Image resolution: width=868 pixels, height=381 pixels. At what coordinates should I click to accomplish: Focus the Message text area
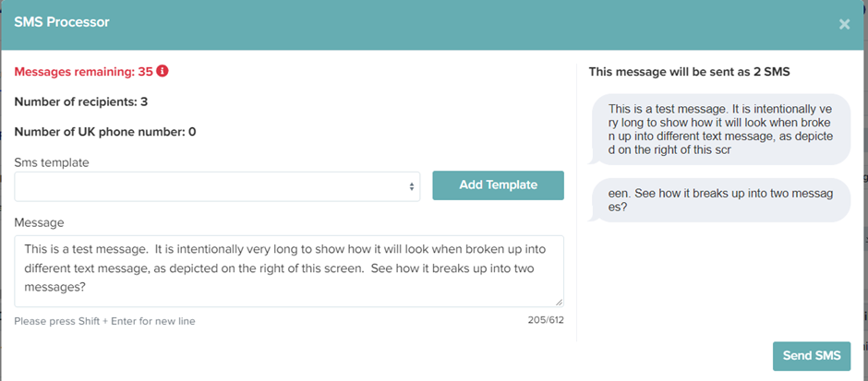coord(289,271)
